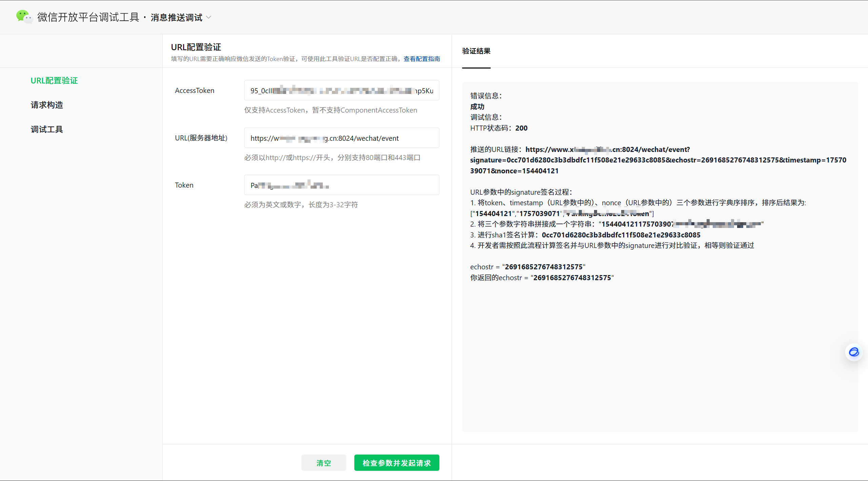
Task: Click 检查参数并发起请求 button
Action: [396, 463]
